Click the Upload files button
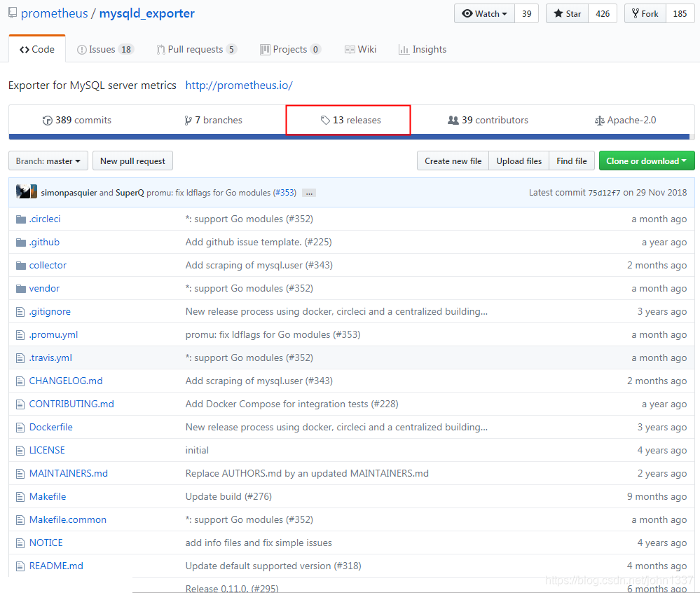This screenshot has width=700, height=593. 519,161
